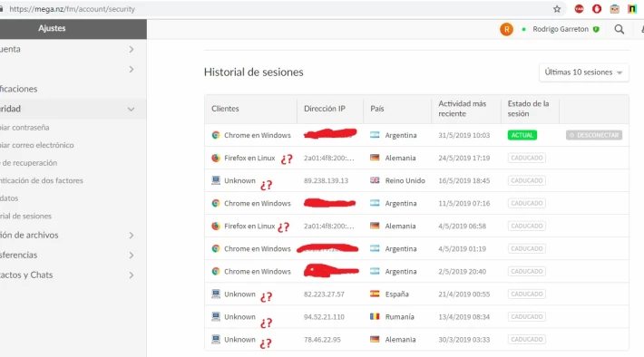The height and width of the screenshot is (357, 644).
Task: Click Firefox icon in the 4/5/2019 06:58 row
Action: coord(216,226)
